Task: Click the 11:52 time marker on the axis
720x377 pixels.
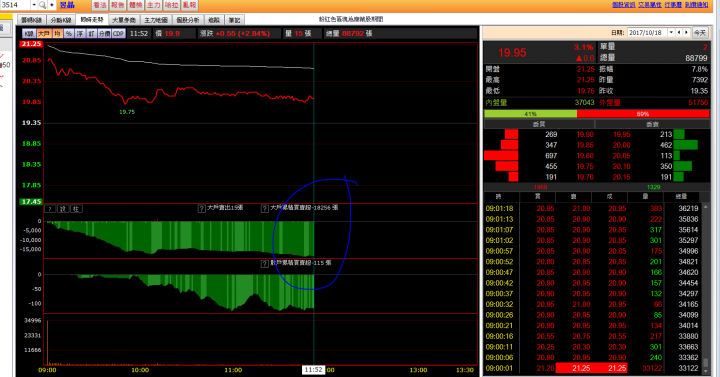Action: point(313,370)
